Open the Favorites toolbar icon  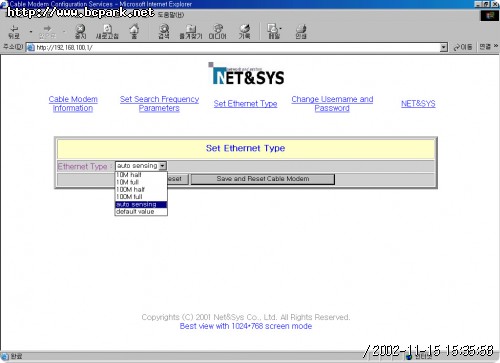point(191,32)
